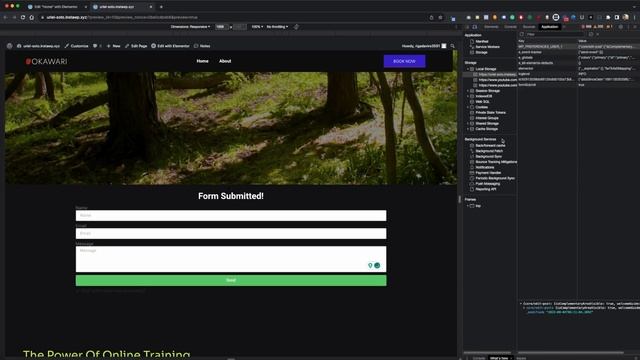
Task: Open the extensions icon in Chrome toolbar
Action: (608, 18)
